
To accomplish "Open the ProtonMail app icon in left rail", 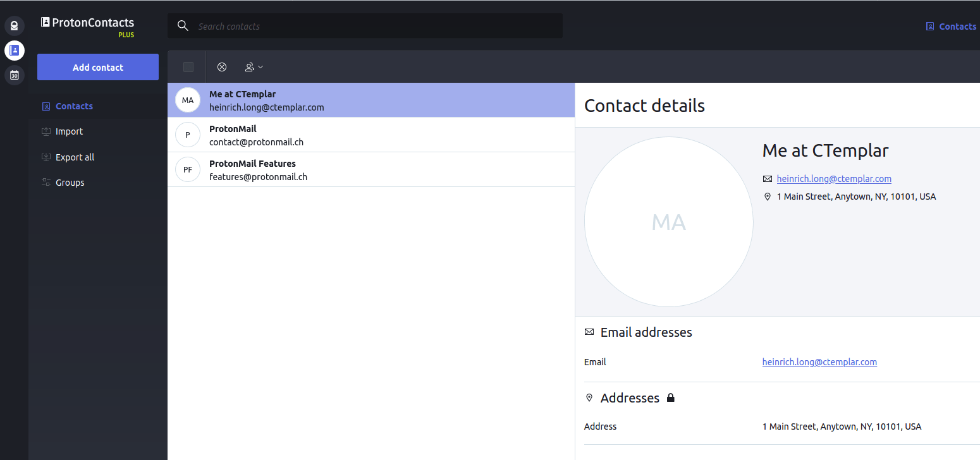I will click(14, 26).
